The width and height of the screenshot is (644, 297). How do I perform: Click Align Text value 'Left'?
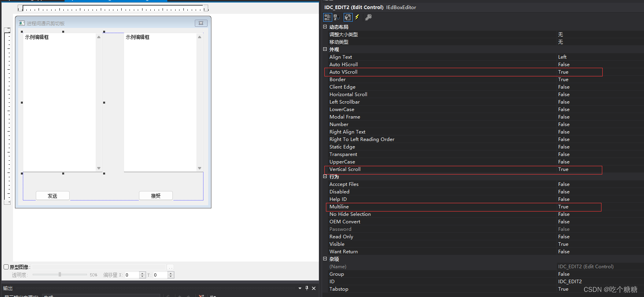562,57
